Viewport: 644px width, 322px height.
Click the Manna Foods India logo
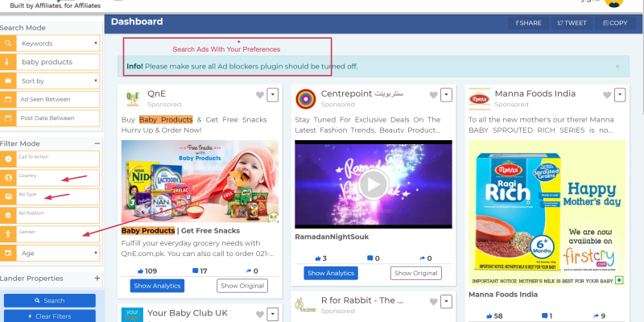[x=479, y=99]
